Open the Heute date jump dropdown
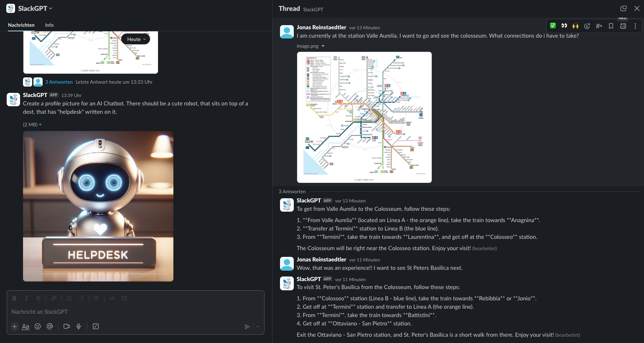 click(x=135, y=39)
